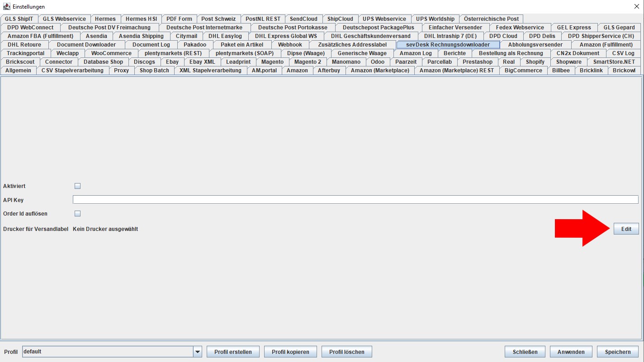Open the Dipse (Waage) tab
Image resolution: width=644 pixels, height=362 pixels.
coord(306,53)
